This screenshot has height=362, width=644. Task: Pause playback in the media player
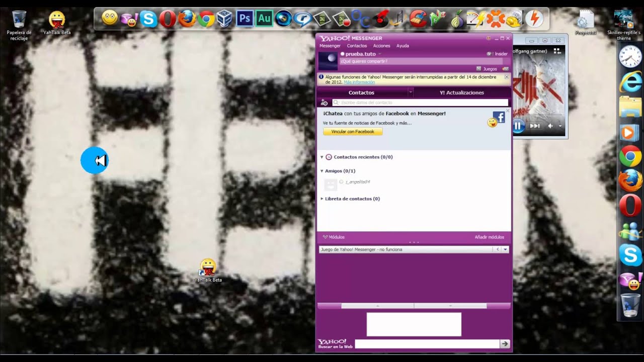tap(518, 126)
